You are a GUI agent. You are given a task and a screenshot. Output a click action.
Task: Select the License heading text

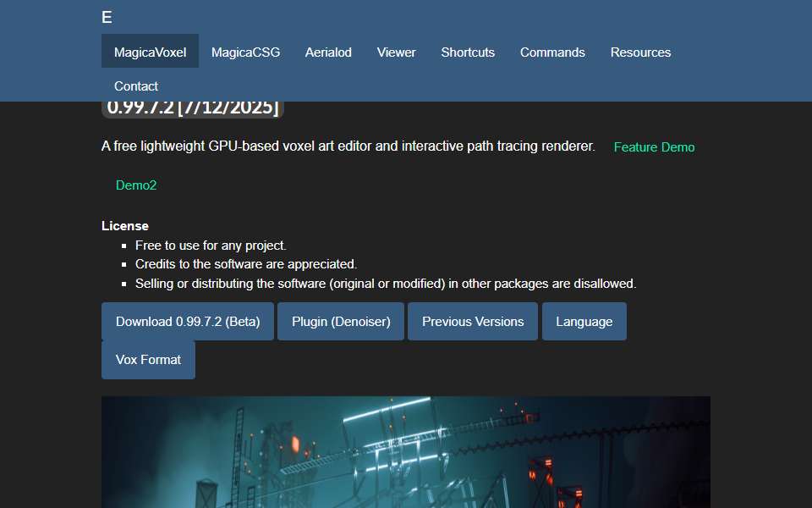click(x=125, y=226)
